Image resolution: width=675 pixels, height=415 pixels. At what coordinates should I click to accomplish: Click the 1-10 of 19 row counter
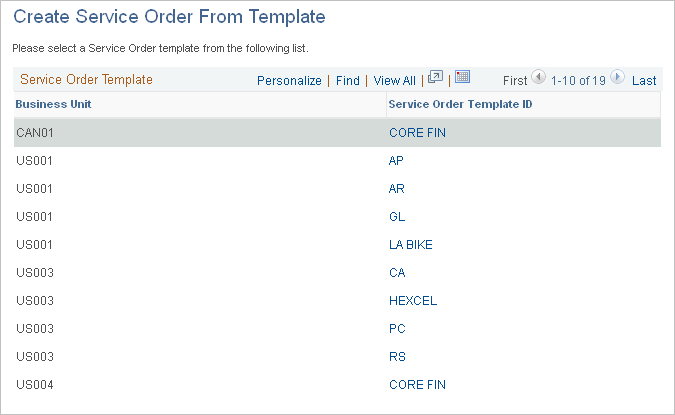578,81
